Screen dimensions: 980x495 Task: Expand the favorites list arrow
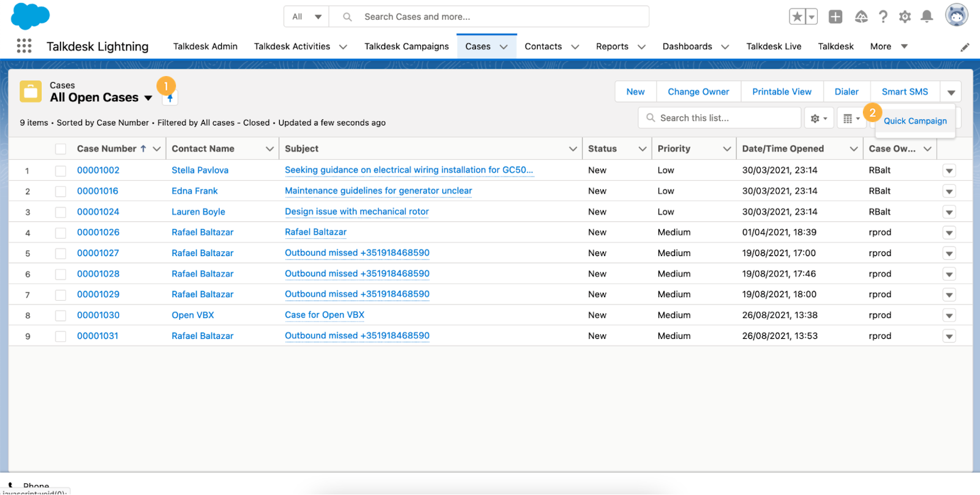(x=812, y=17)
